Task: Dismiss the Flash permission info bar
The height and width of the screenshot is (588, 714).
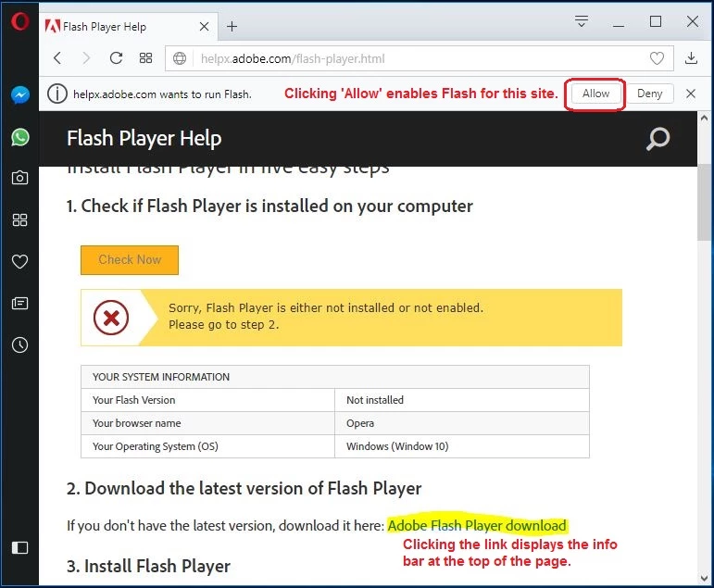Action: [691, 94]
